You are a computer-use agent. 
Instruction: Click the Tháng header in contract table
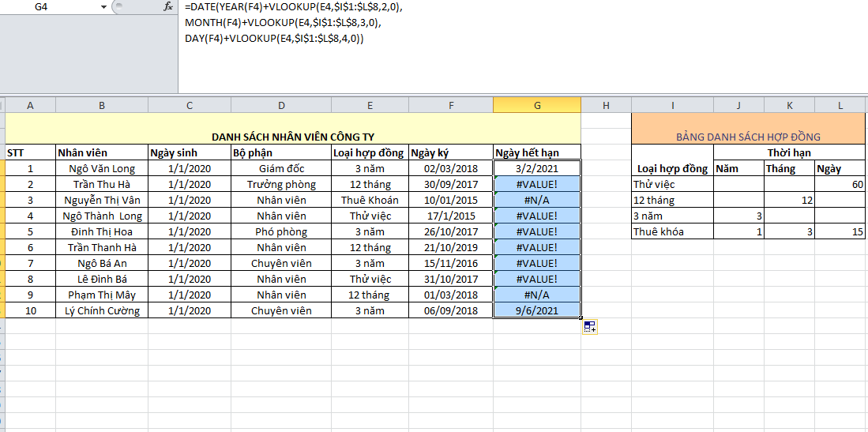[789, 168]
